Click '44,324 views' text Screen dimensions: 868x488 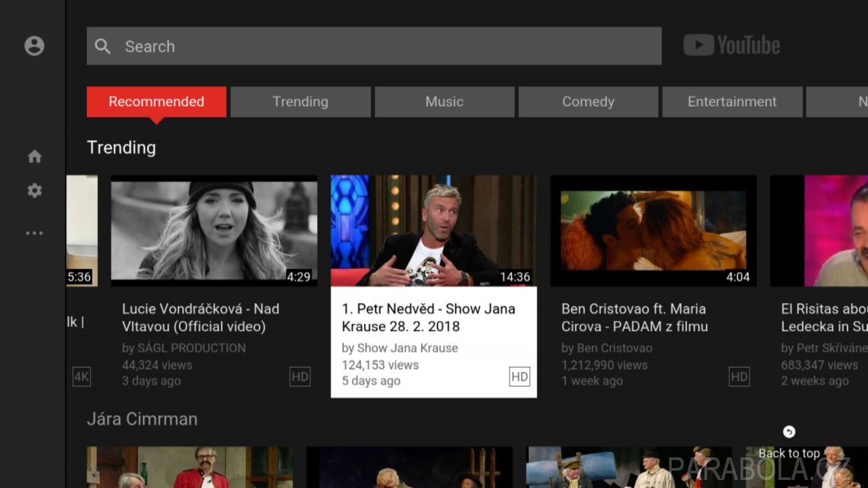point(157,365)
